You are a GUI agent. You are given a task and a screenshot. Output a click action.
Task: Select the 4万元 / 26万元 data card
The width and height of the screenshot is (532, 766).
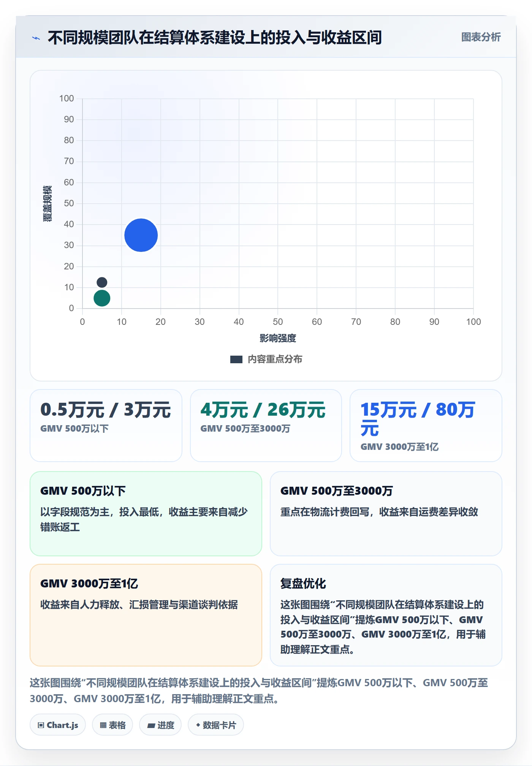coord(266,426)
